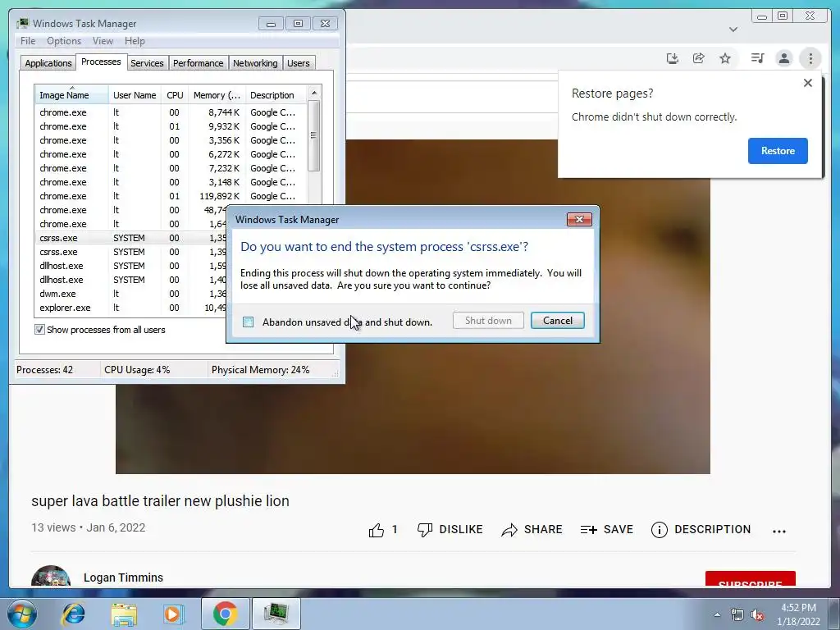
Task: Switch to the Performance tab
Action: (198, 63)
